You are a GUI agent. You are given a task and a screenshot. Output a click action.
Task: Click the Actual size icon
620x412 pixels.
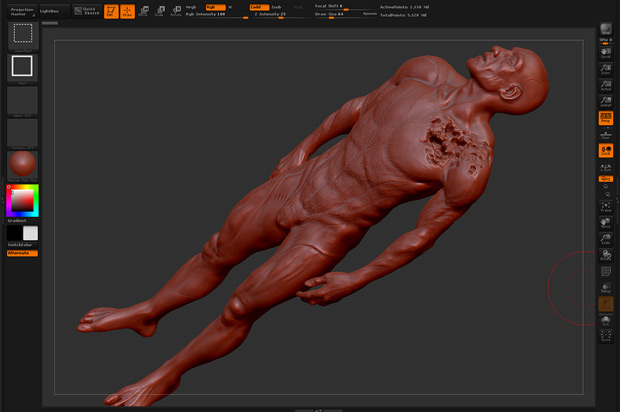[x=606, y=85]
